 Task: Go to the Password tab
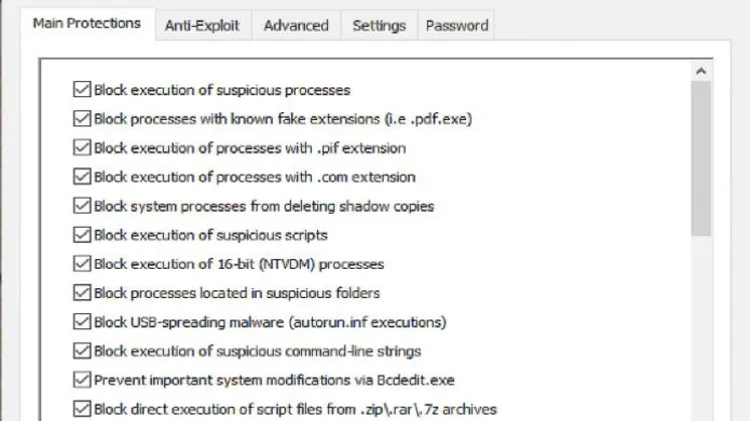(x=457, y=25)
